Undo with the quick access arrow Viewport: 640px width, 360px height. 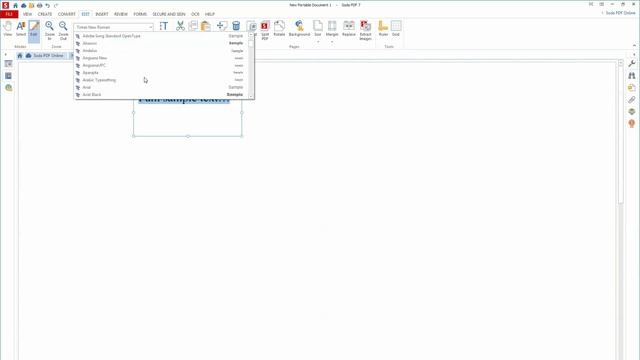[x=48, y=5]
